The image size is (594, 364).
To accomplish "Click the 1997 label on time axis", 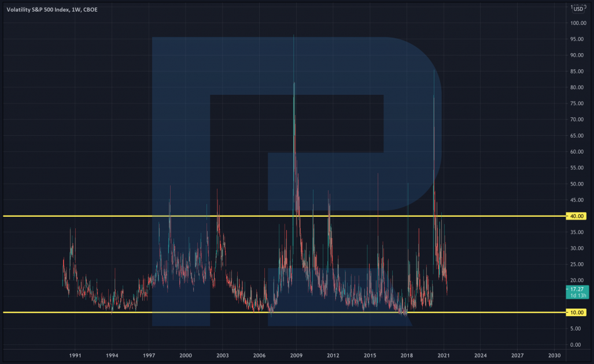I will [149, 355].
